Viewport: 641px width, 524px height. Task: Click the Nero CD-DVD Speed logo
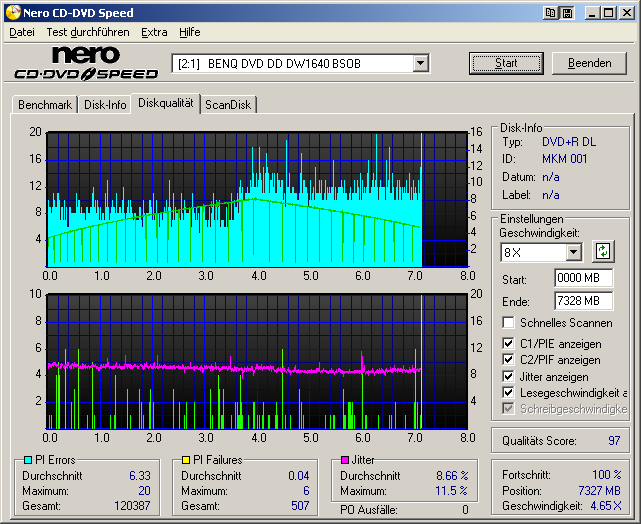click(85, 63)
